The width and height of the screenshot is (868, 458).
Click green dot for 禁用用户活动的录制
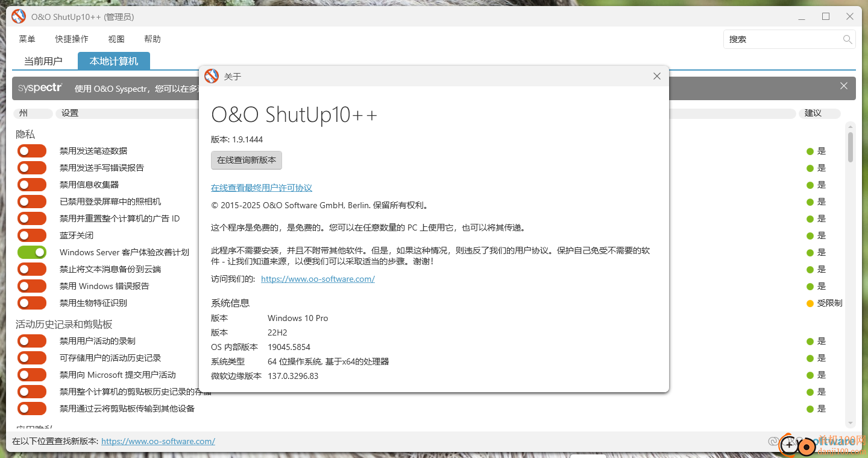(x=810, y=341)
